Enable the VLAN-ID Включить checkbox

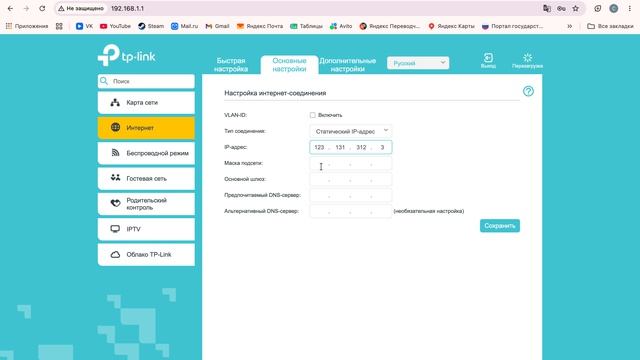click(313, 115)
